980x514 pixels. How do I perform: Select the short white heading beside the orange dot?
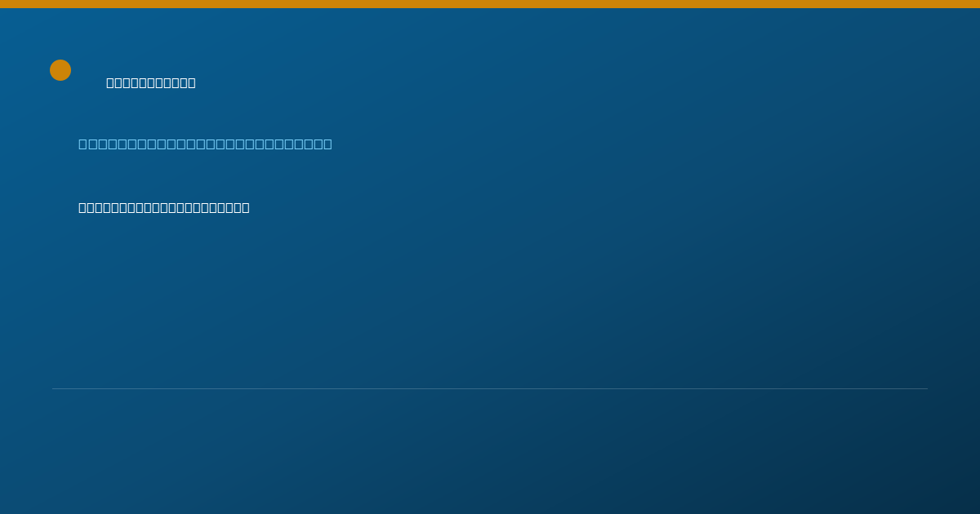151,82
